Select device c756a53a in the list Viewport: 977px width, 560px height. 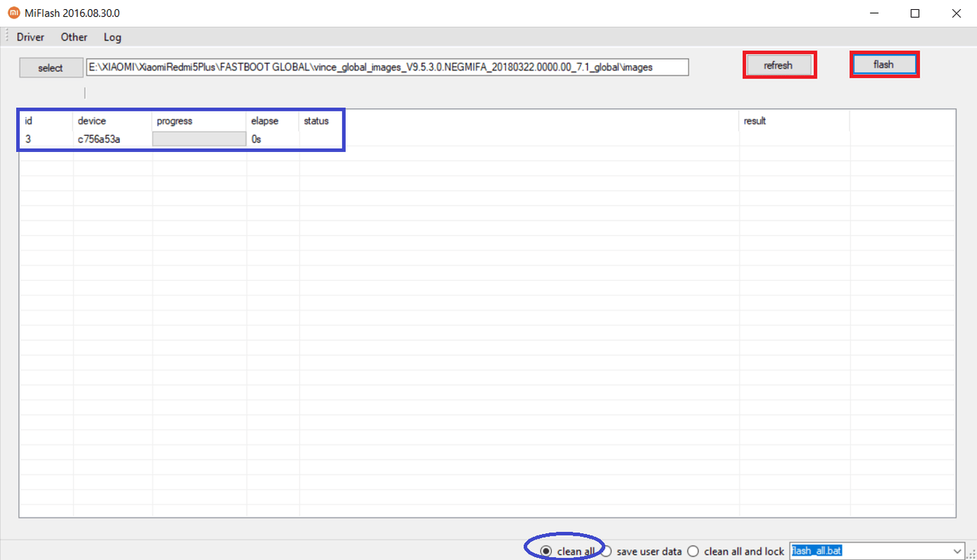(99, 139)
